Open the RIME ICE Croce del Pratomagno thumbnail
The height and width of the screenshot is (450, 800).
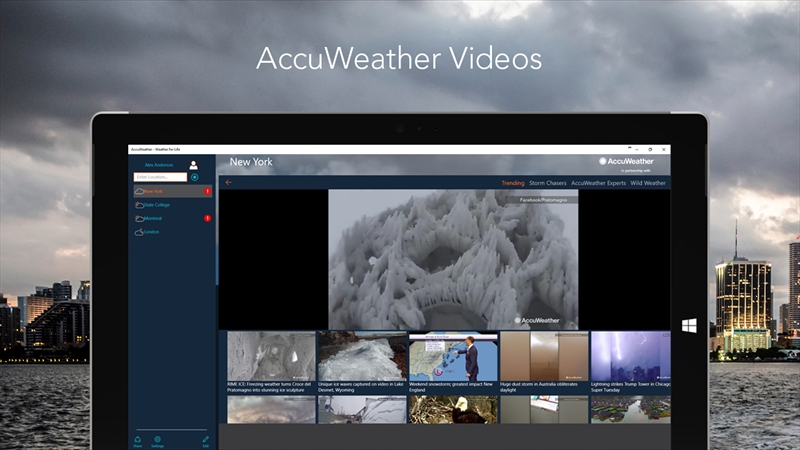point(271,356)
